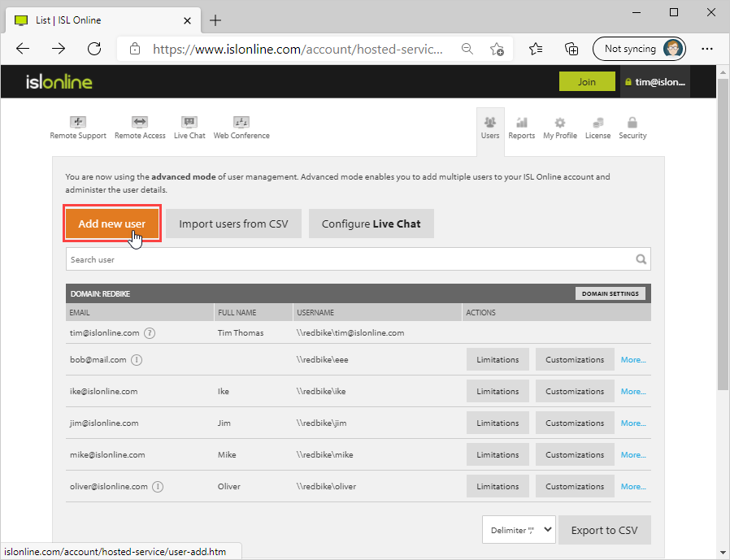Click the help icon next to tim@islonline.com
Image resolution: width=730 pixels, height=560 pixels.
[x=150, y=332]
